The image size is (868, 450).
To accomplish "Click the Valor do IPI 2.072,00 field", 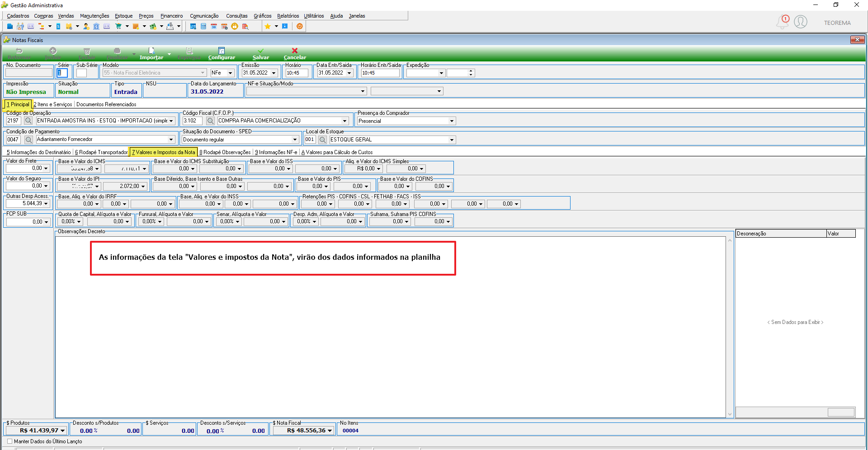I will click(x=125, y=186).
